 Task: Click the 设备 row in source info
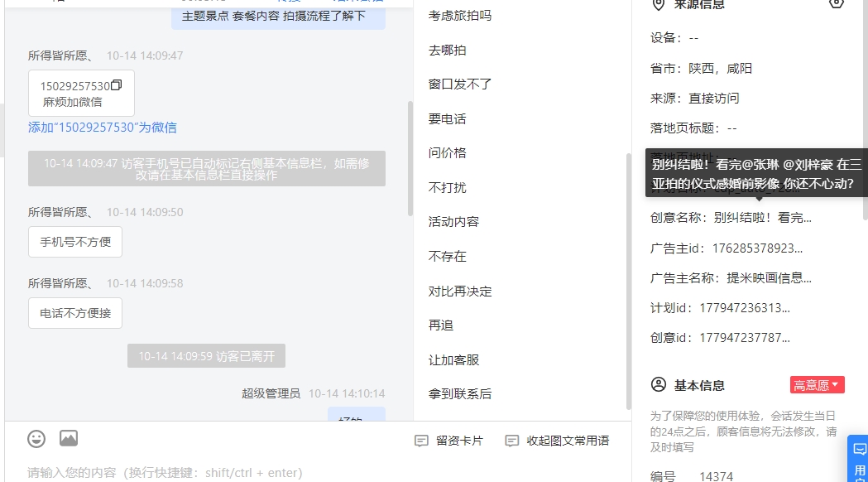(x=674, y=38)
